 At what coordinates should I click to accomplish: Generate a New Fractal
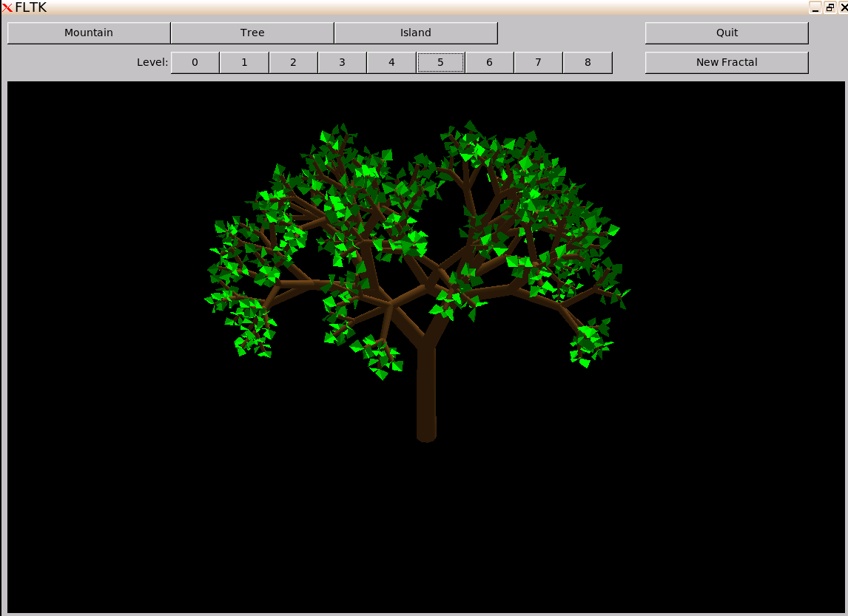726,62
